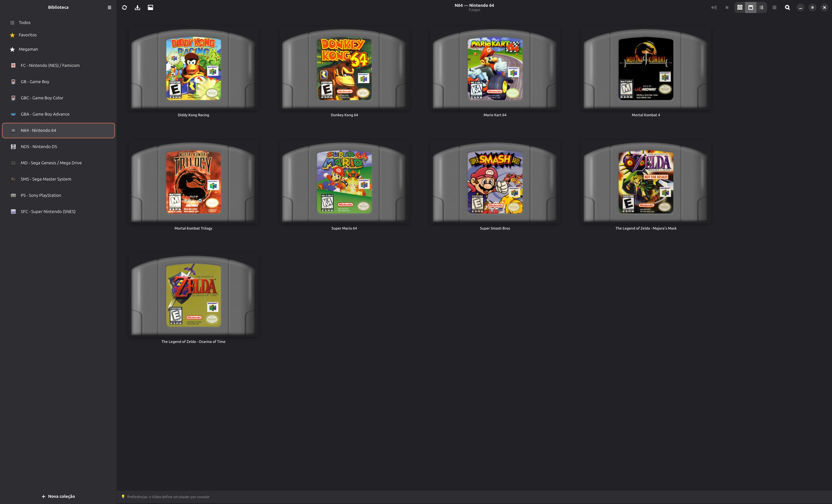Click the speaker volume icon
The width and height of the screenshot is (832, 504).
click(714, 7)
